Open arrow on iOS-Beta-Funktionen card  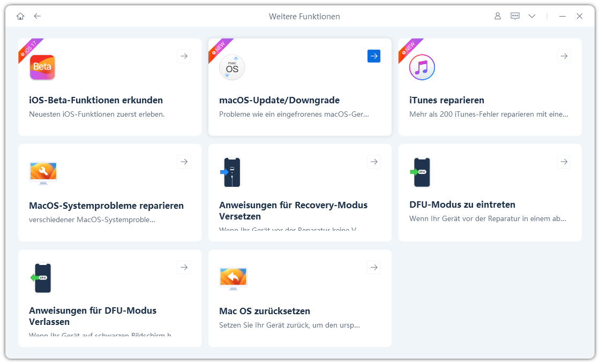[184, 56]
